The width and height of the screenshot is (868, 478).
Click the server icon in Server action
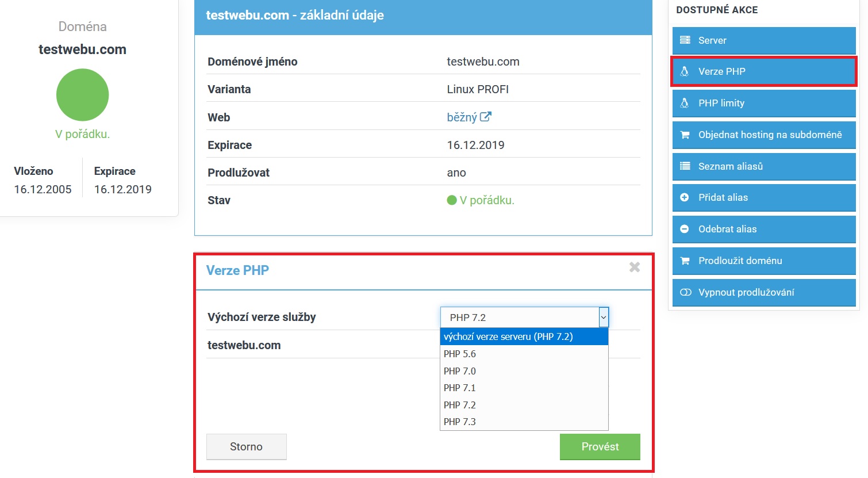pos(685,40)
